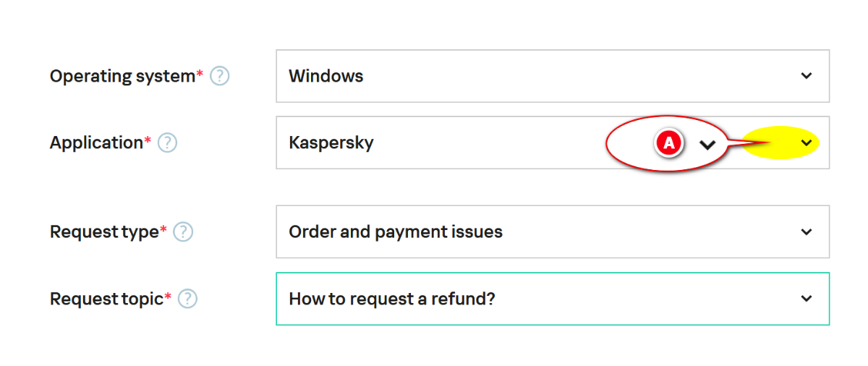Show help for the Request topic field
Screen dimensions: 868x366
click(187, 299)
